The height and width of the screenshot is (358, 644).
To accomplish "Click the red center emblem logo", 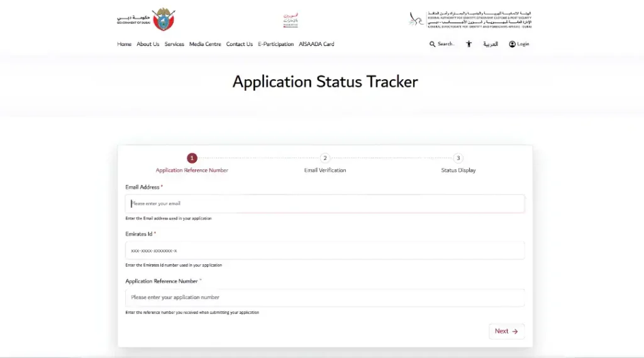I will click(291, 20).
